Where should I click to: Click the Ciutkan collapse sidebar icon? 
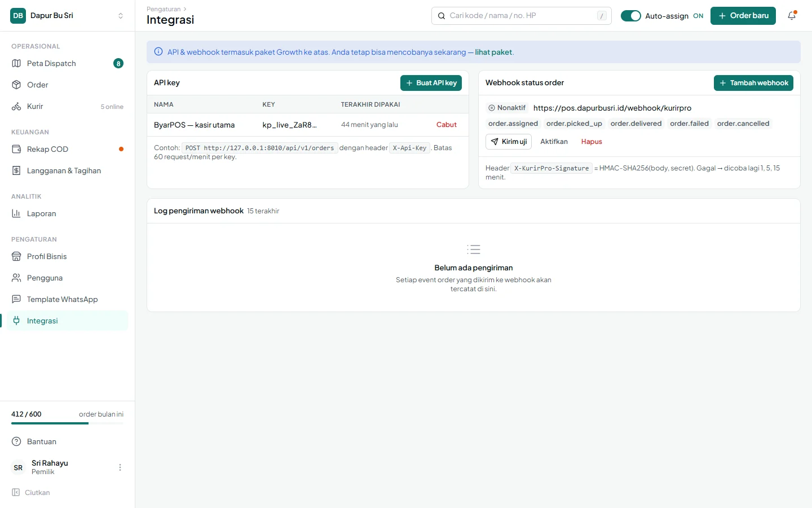point(16,492)
